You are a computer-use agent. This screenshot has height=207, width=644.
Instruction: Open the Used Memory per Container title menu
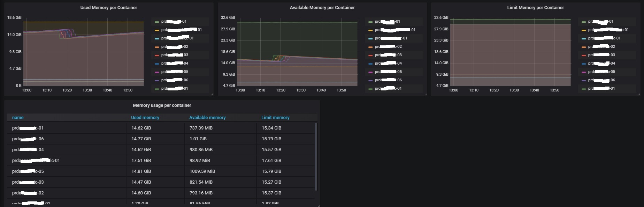point(108,8)
